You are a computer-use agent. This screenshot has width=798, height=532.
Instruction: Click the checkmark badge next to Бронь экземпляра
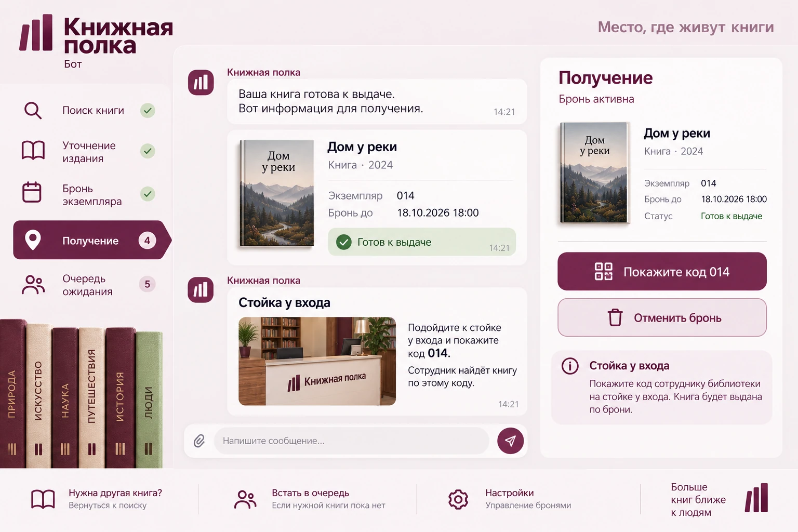point(148,194)
